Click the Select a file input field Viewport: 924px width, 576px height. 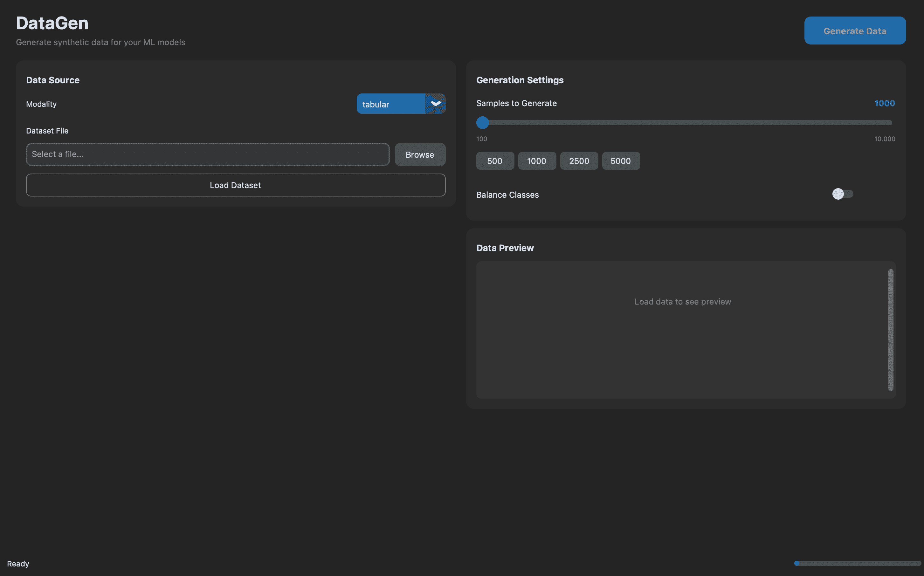pyautogui.click(x=207, y=154)
